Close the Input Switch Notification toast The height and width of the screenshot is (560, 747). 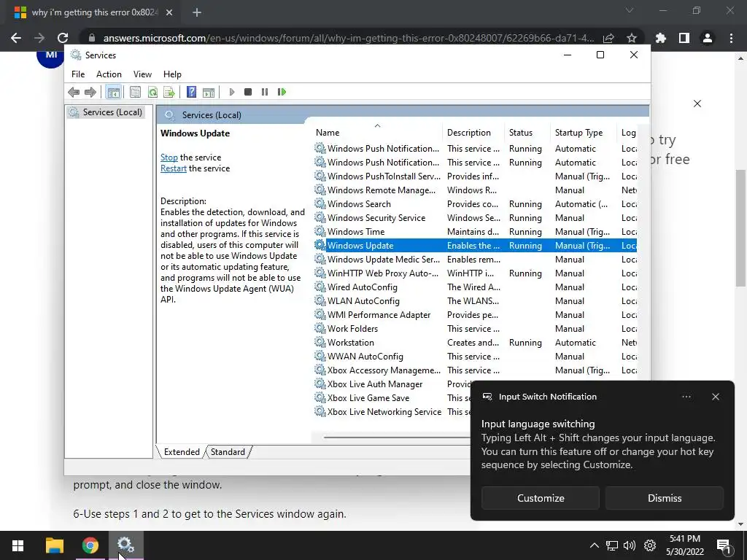715,397
